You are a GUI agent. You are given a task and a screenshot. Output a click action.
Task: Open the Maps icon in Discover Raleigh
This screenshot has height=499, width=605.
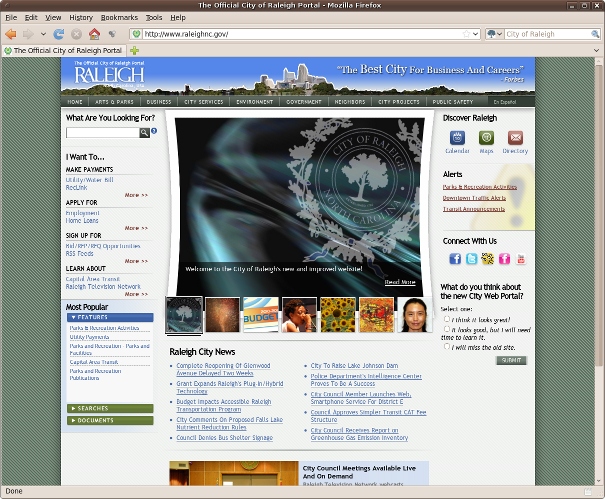486,137
